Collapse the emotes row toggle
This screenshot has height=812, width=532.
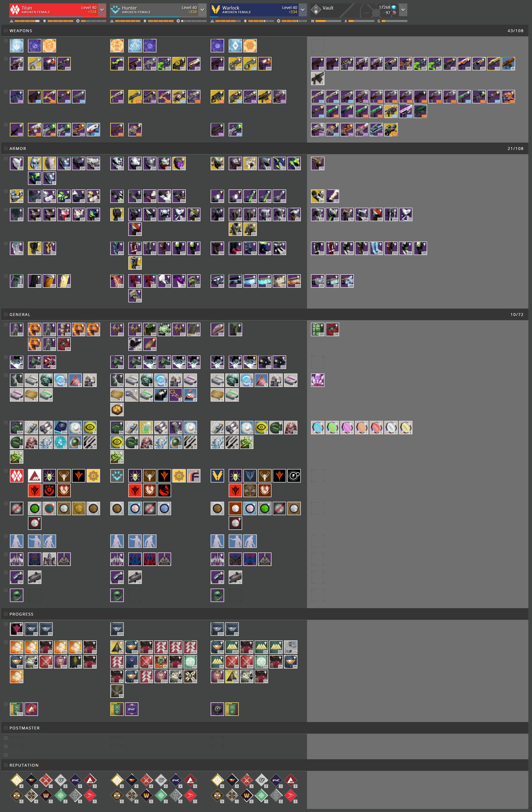(x=6, y=536)
